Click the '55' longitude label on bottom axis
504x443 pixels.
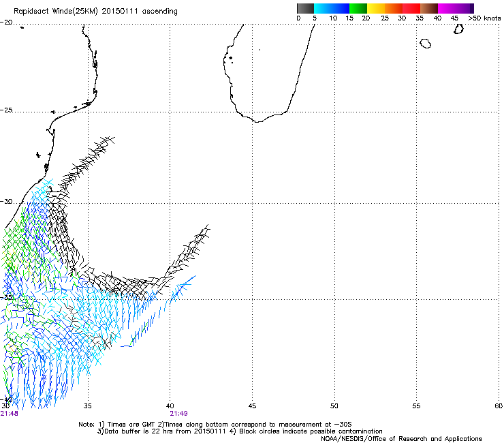click(x=416, y=406)
